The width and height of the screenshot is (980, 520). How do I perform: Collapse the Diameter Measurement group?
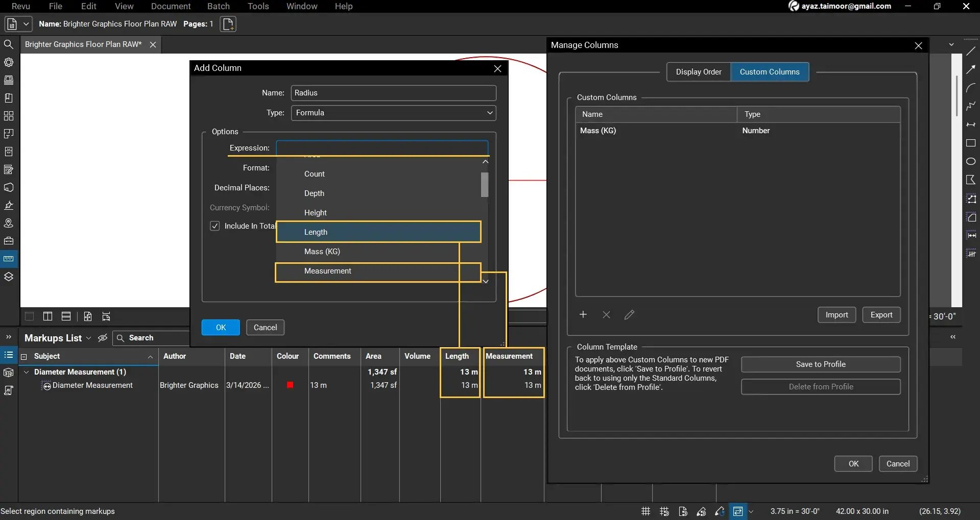pos(27,372)
